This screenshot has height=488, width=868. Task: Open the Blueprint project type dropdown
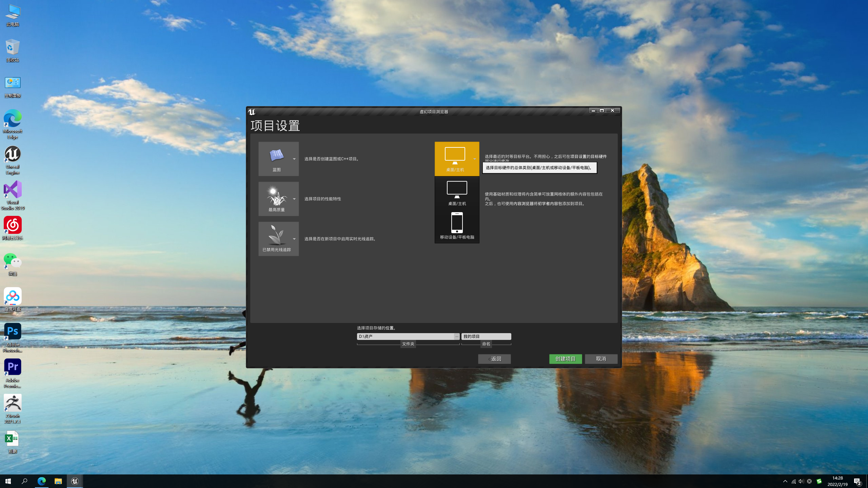tap(278, 159)
